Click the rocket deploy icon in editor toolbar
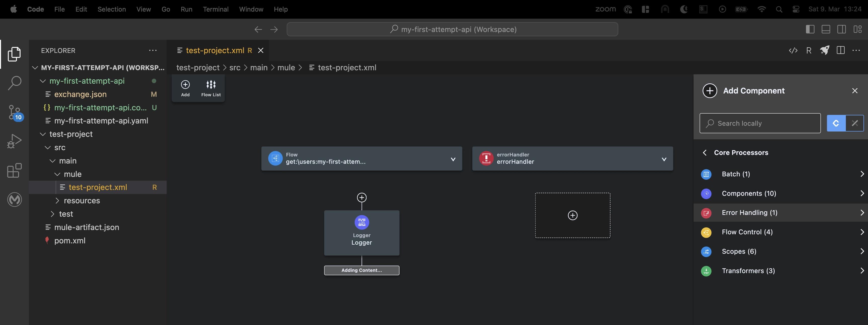 824,50
